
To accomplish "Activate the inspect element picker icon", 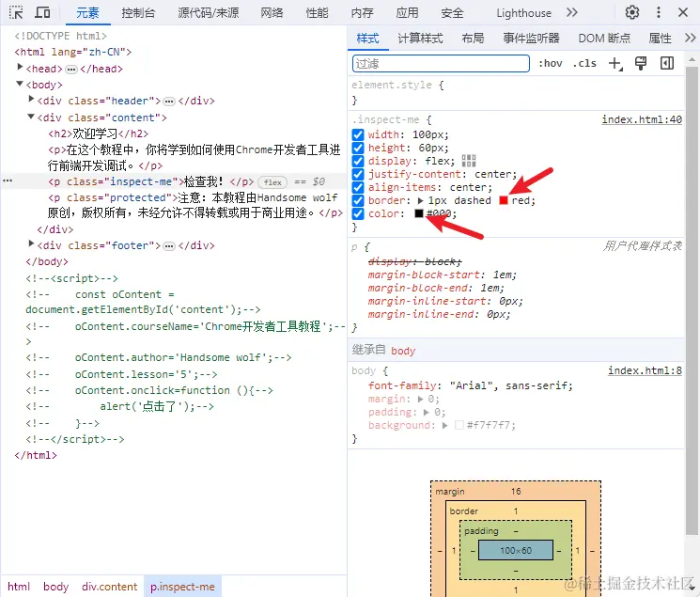I will (16, 12).
